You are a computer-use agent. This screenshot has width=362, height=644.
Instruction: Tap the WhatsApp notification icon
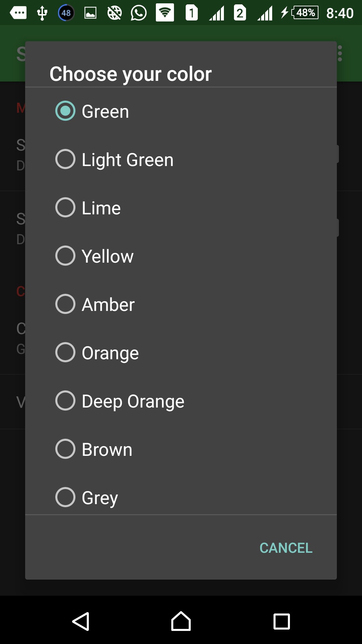138,13
